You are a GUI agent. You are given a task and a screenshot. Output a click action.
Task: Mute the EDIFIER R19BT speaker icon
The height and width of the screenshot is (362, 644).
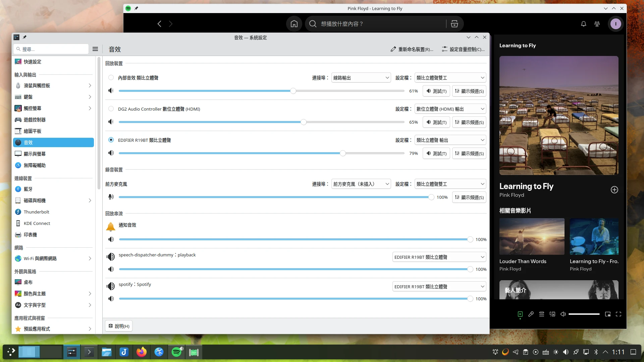point(111,153)
